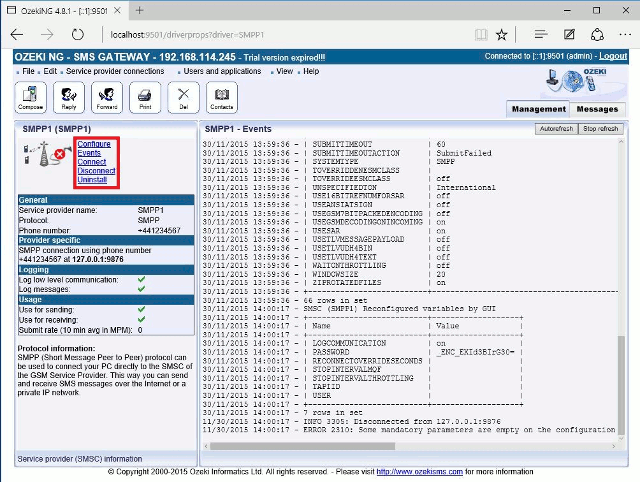Click the INFO 3305 Disconnected log line
Image resolution: width=640 pixels, height=482 pixels.
[x=351, y=421]
